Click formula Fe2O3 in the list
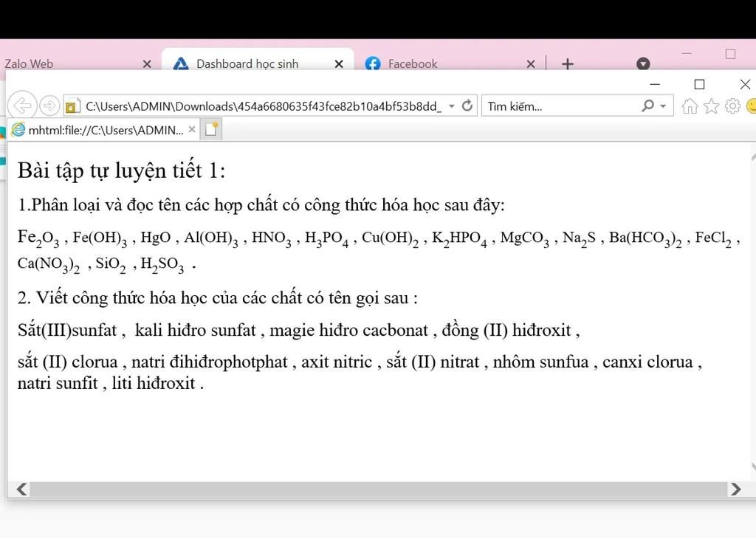The image size is (756, 538). coord(38,238)
